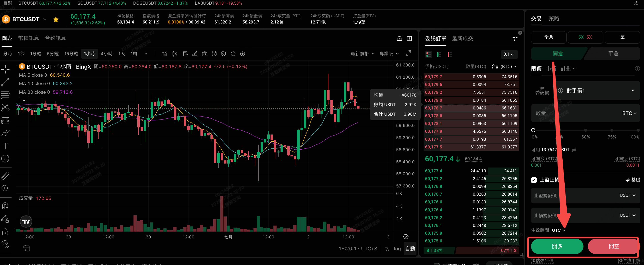Take a chart snapshot with camera icon

204,54
